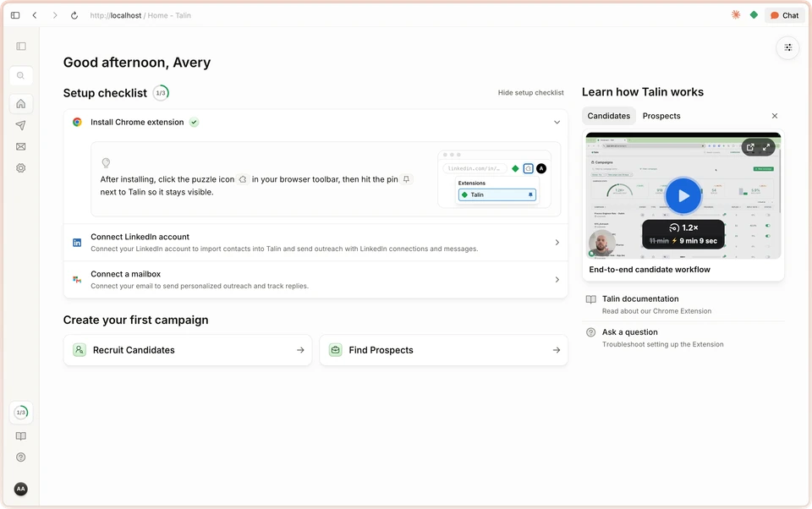Go forward with browser forward arrow
This screenshot has width=812, height=509.
[x=54, y=15]
